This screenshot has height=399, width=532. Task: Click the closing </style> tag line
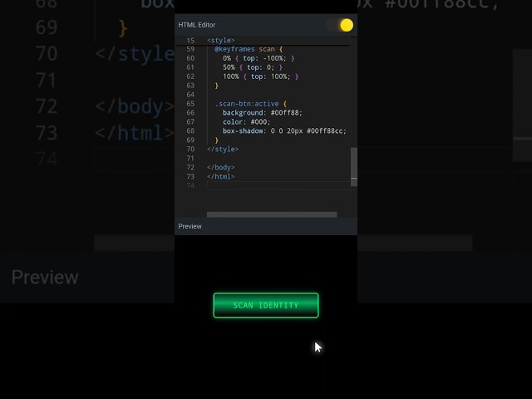point(223,150)
